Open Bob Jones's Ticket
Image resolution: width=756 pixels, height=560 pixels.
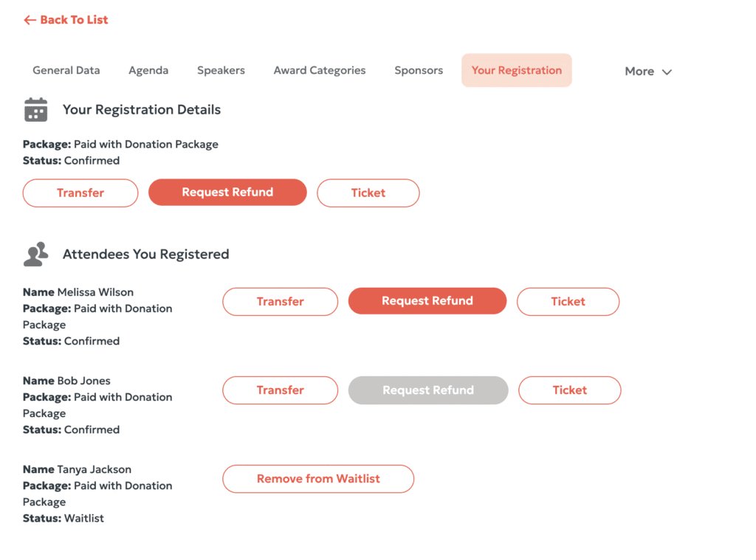pos(569,390)
